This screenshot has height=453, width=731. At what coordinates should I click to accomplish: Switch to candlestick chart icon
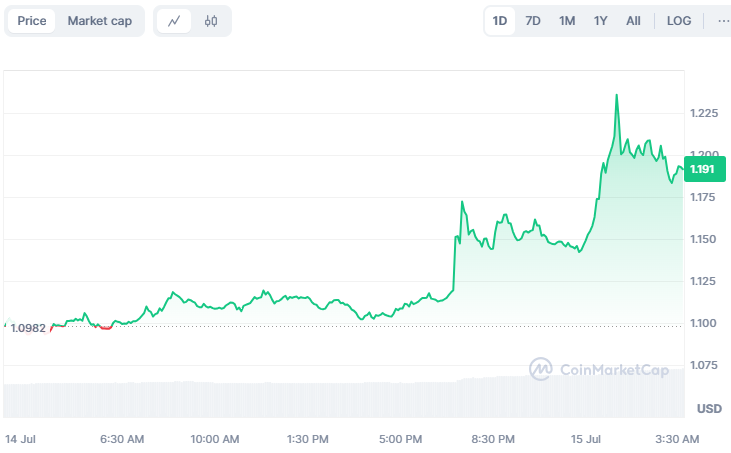coord(211,21)
